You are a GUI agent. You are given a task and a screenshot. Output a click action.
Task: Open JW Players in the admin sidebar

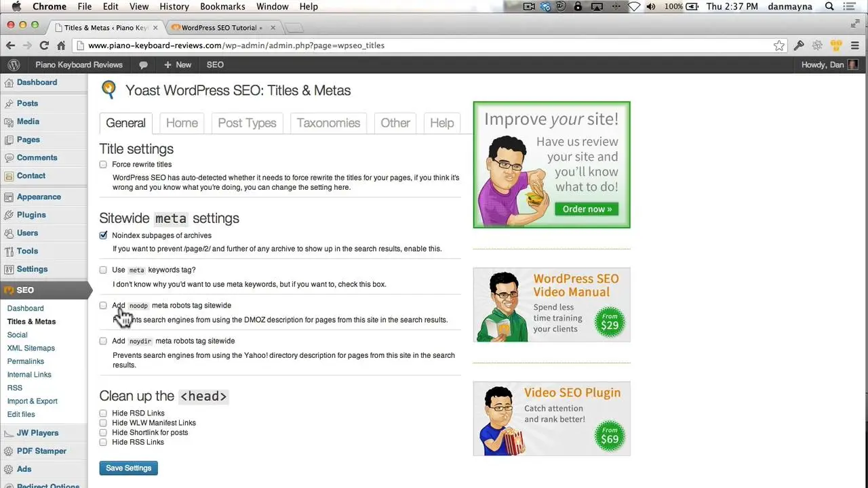tap(37, 433)
